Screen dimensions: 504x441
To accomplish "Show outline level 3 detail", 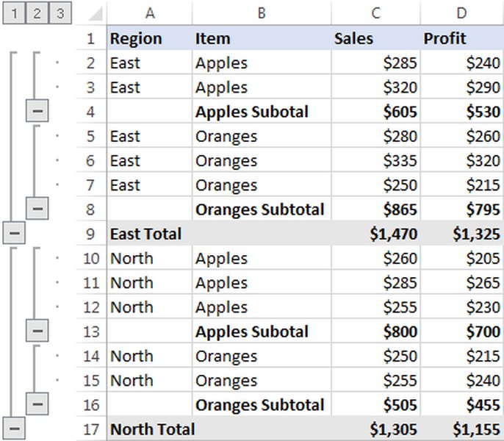I will tap(60, 13).
